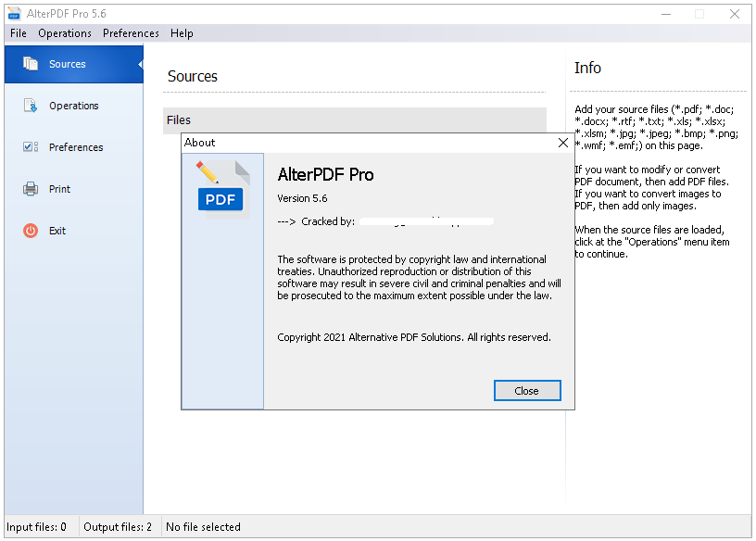Click the 'Output files: 2' status entry

(x=118, y=527)
